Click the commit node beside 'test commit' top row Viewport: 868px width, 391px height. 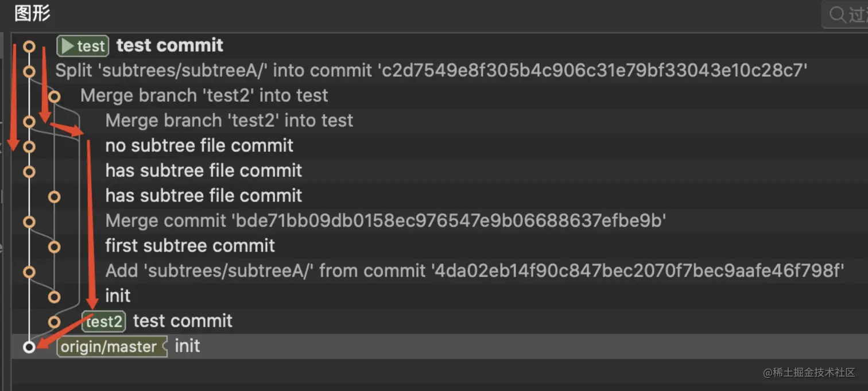tap(29, 46)
